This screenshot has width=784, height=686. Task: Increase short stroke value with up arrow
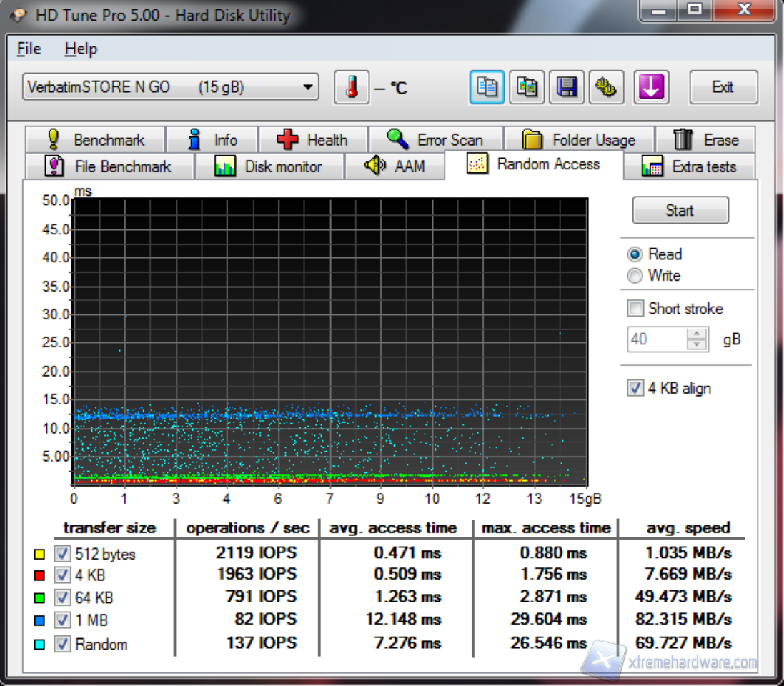695,334
